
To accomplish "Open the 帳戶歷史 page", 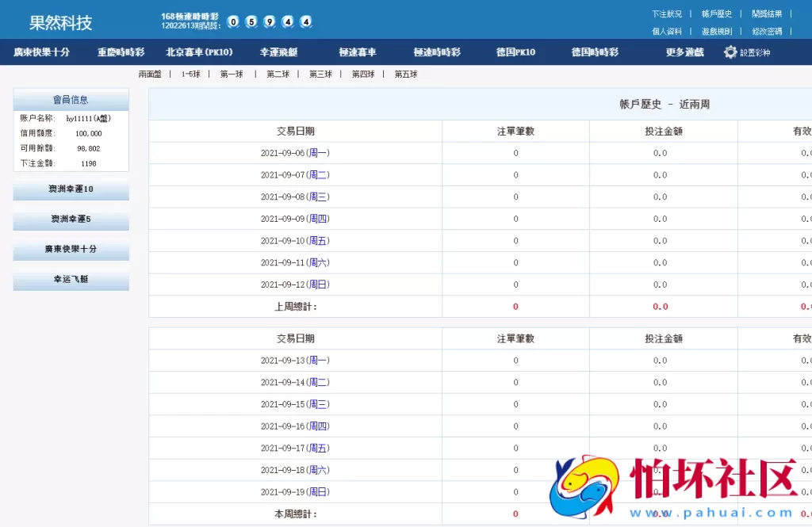I will 716,13.
